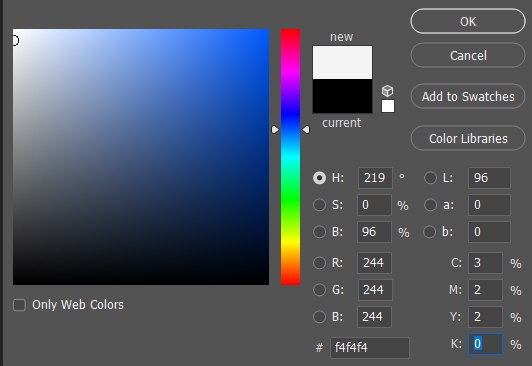Click the L field showing 96
The image size is (532, 366).
[x=489, y=178]
